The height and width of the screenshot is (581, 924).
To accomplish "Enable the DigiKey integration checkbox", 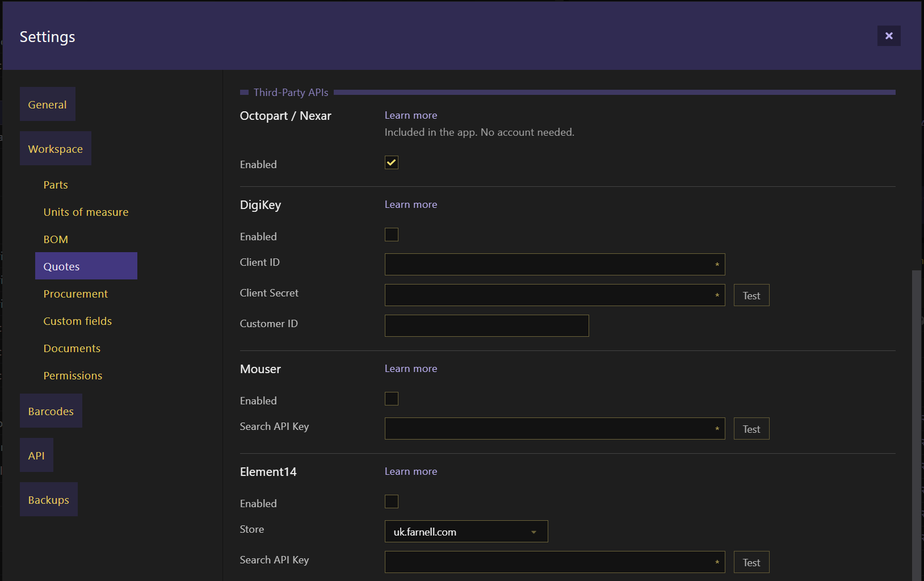I will point(392,235).
